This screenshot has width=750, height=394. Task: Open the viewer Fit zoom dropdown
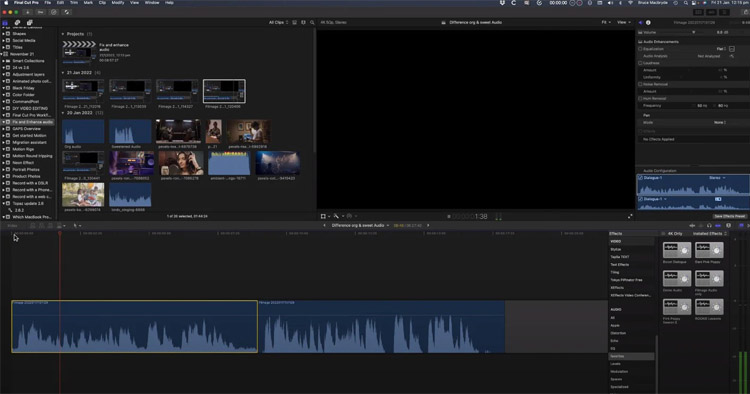tap(606, 22)
